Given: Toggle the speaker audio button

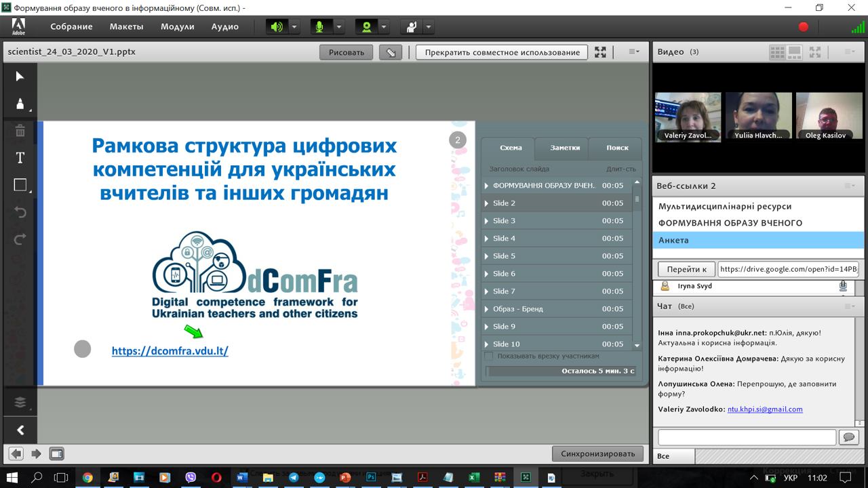Looking at the screenshot, I should tap(277, 26).
